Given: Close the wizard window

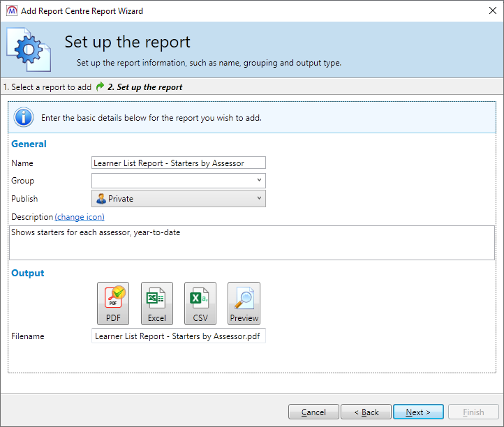Looking at the screenshot, I should coord(487,10).
